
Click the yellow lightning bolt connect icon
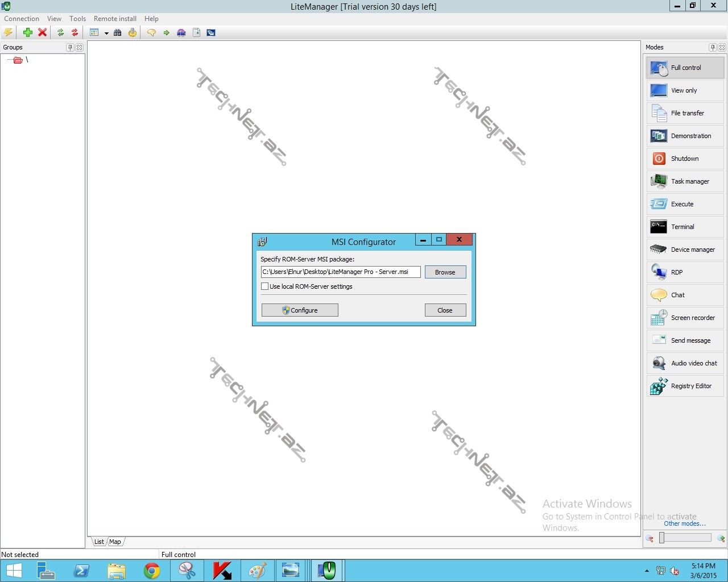coord(9,32)
